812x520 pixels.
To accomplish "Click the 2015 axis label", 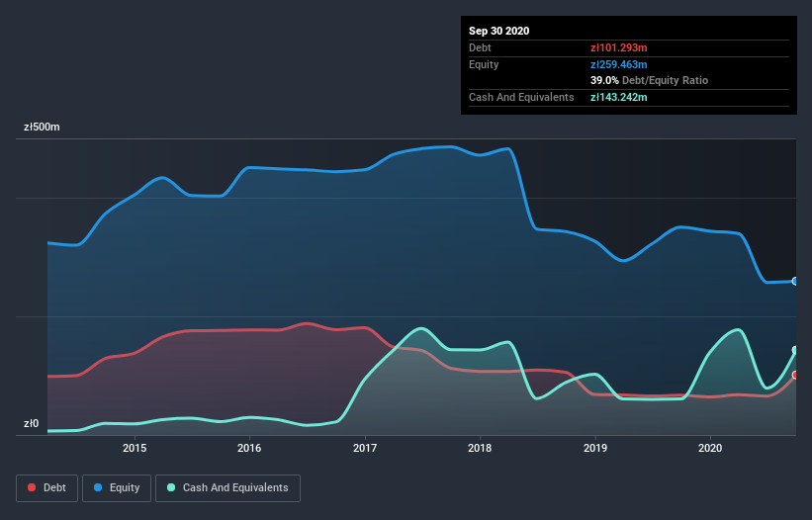I will click(x=135, y=448).
